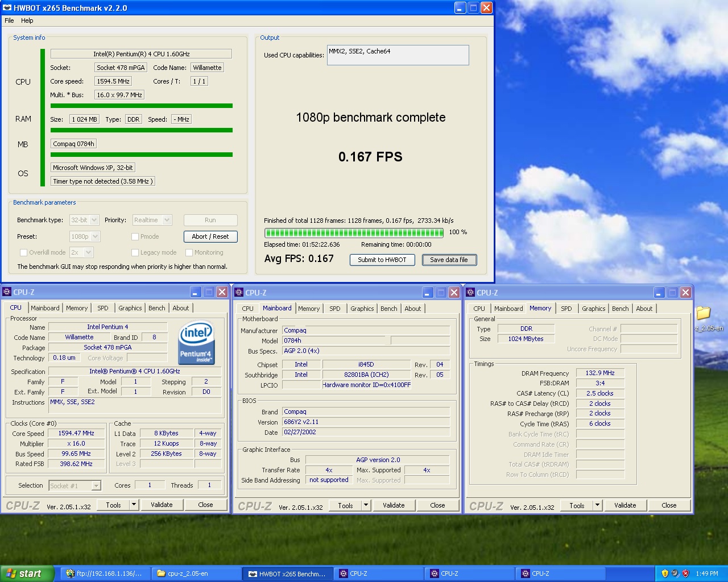Switch to Bench tab in first CPU-Z

click(157, 308)
